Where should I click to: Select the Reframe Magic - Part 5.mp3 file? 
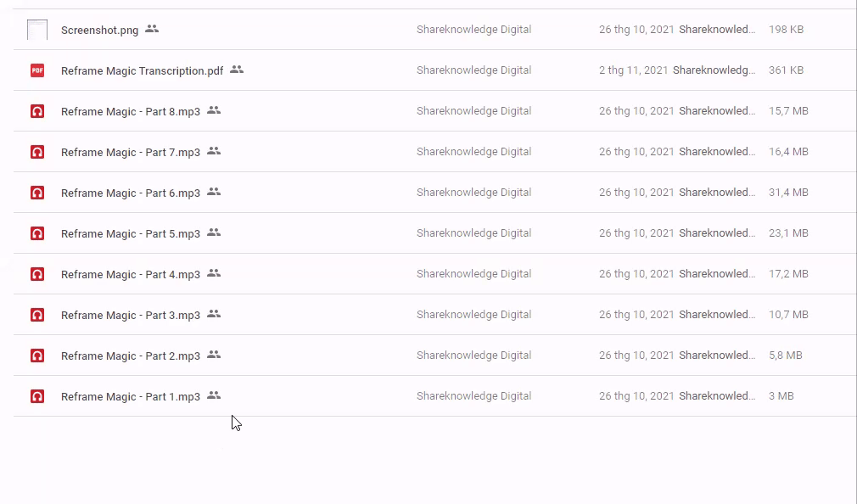point(131,234)
